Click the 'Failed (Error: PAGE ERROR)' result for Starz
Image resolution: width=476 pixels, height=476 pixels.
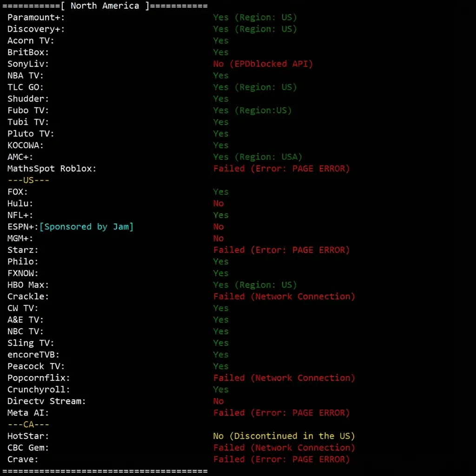pos(281,250)
